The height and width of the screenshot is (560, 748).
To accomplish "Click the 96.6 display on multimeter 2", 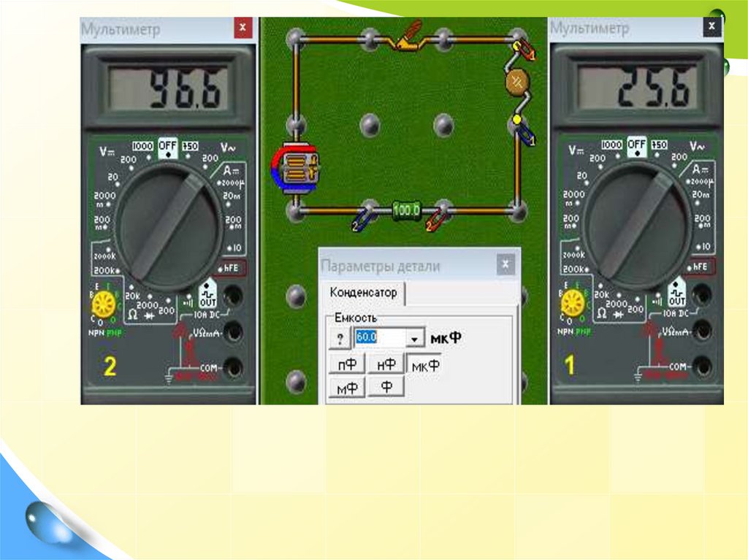I will 168,89.
